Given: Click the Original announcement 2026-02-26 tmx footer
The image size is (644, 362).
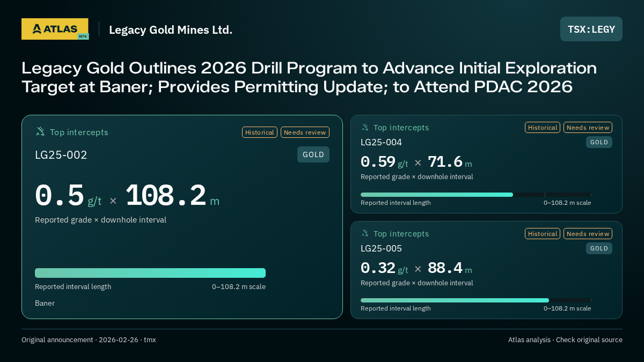Looking at the screenshot, I should coord(89,339).
